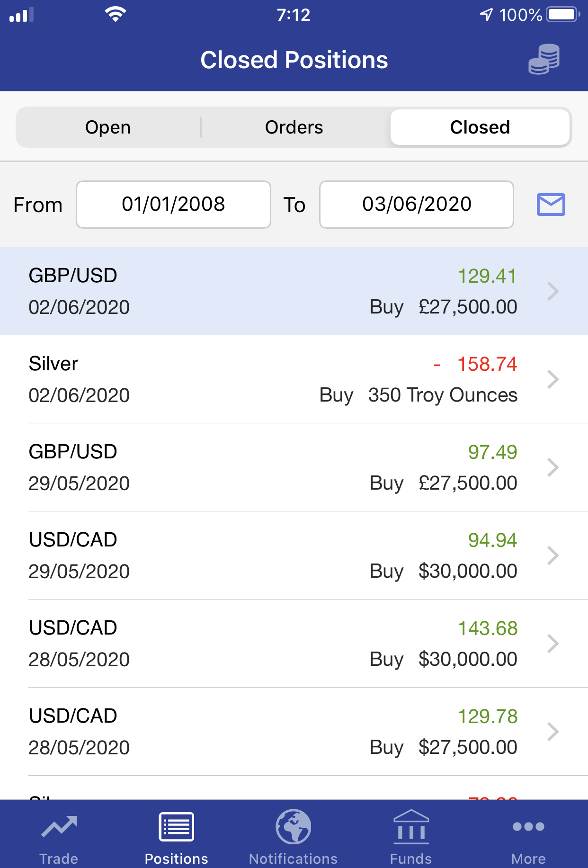Tap the location arrow in status bar
588x868 pixels.
point(486,15)
